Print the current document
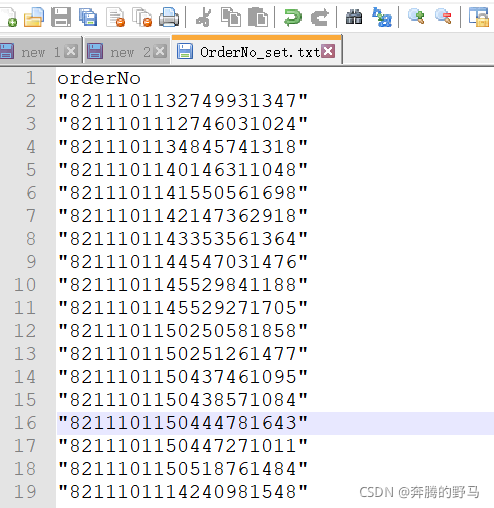This screenshot has height=508, width=494. [169, 17]
